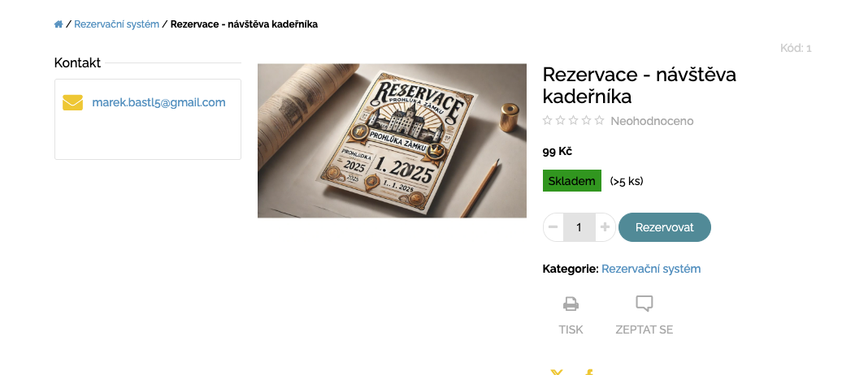Increase the quantity with the plus button
Image resolution: width=868 pixels, height=375 pixels.
click(x=605, y=227)
